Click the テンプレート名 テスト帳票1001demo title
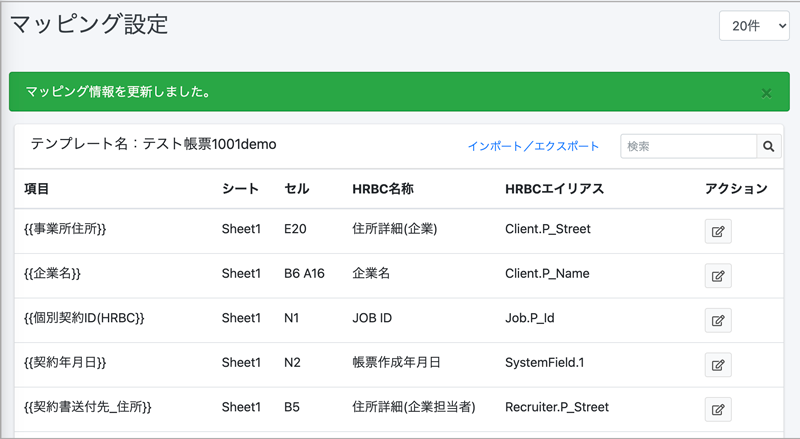The height and width of the screenshot is (439, 800). 153,144
